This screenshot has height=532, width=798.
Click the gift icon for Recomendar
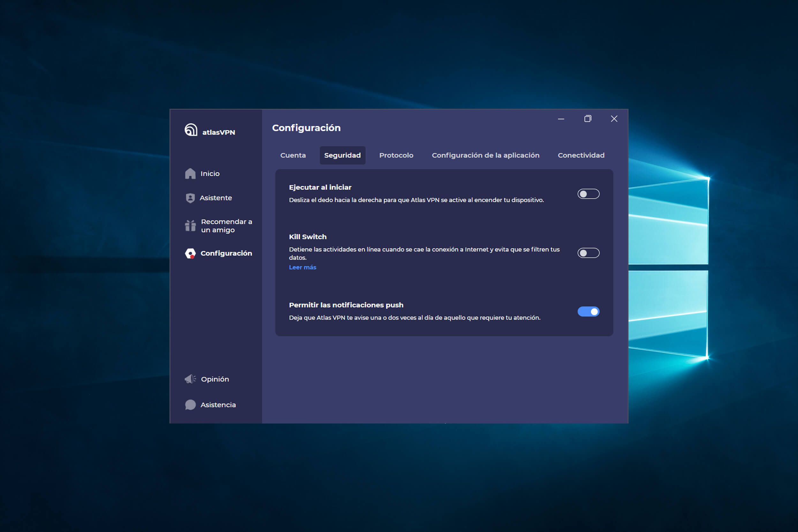190,226
